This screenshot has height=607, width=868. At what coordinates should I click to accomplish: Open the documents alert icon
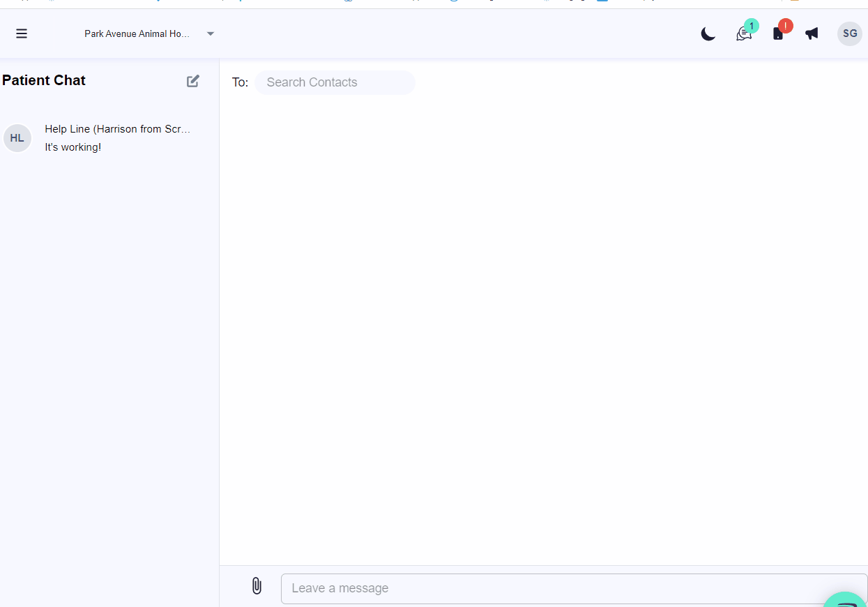(779, 32)
